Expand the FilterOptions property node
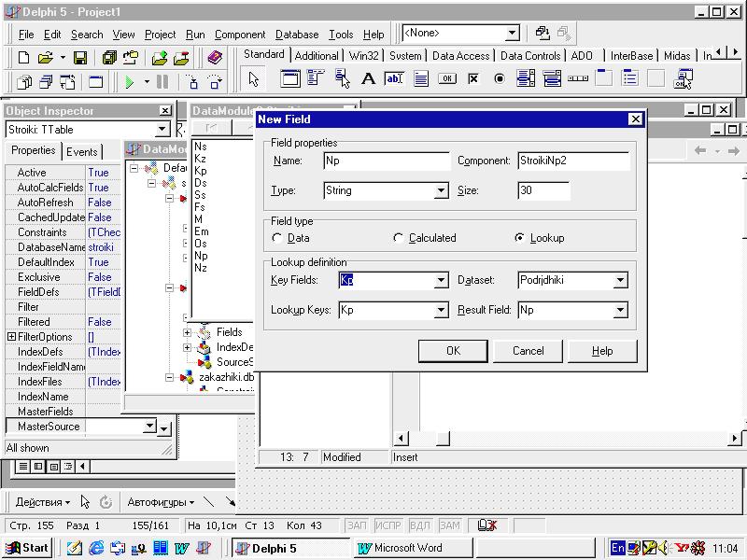The image size is (747, 560). [x=11, y=337]
